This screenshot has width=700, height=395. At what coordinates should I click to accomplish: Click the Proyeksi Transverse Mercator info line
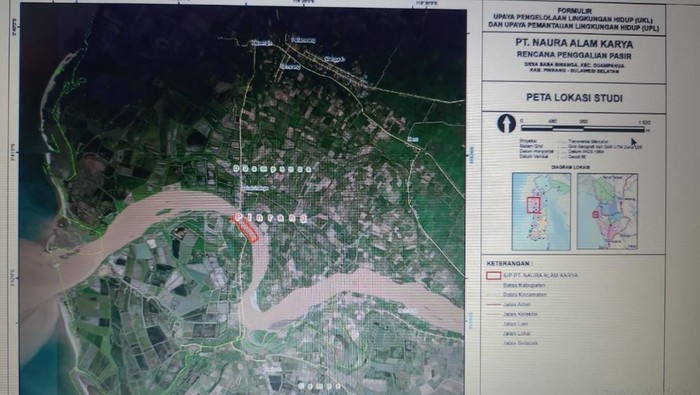pyautogui.click(x=564, y=141)
